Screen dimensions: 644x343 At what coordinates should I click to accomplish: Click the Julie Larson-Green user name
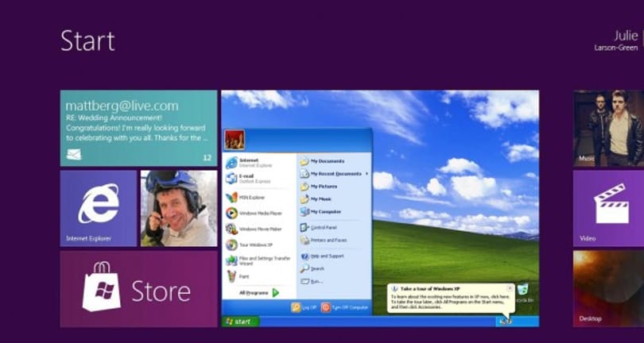click(615, 40)
